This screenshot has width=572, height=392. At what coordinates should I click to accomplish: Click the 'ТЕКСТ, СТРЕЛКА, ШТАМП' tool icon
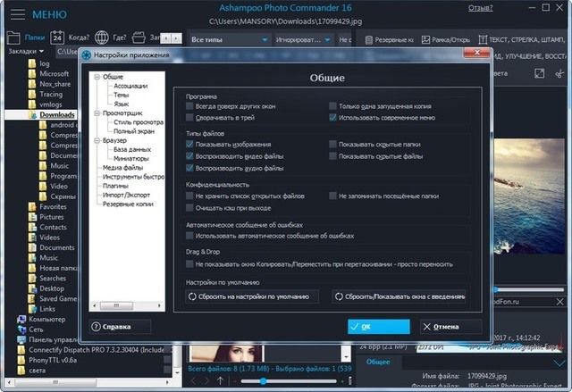click(x=483, y=39)
